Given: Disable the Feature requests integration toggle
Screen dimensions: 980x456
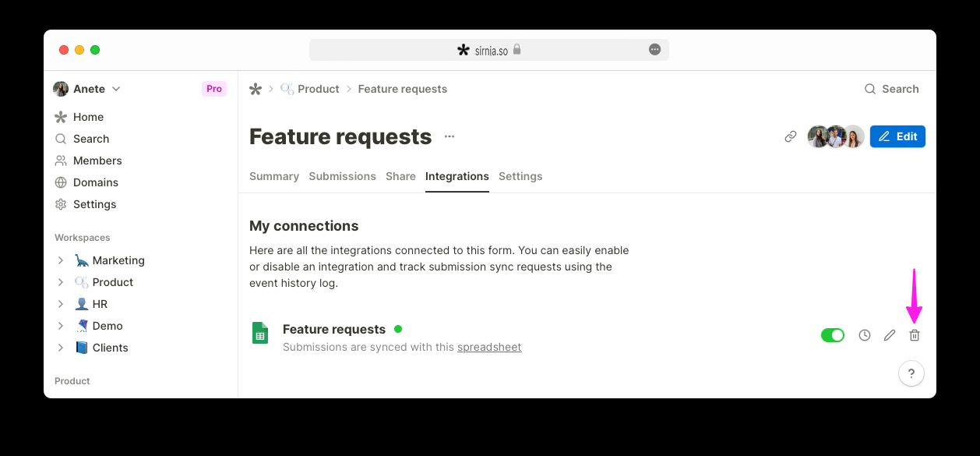Looking at the screenshot, I should [833, 335].
